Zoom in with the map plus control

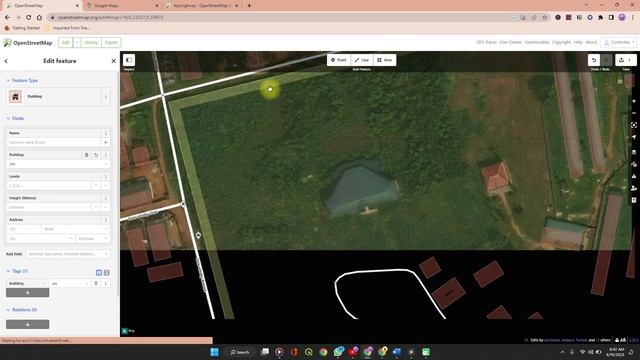click(634, 101)
